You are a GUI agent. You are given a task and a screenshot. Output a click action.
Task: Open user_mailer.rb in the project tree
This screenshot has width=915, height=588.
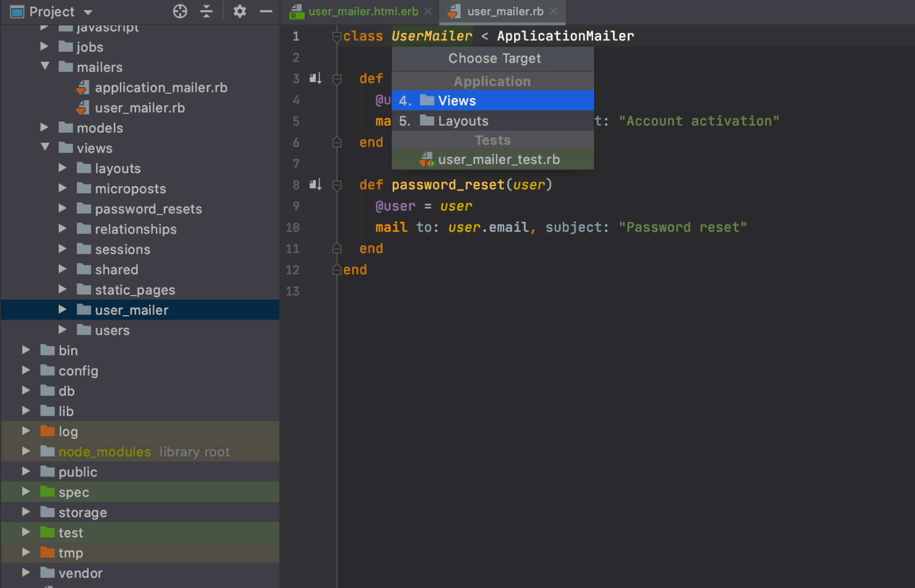[139, 108]
